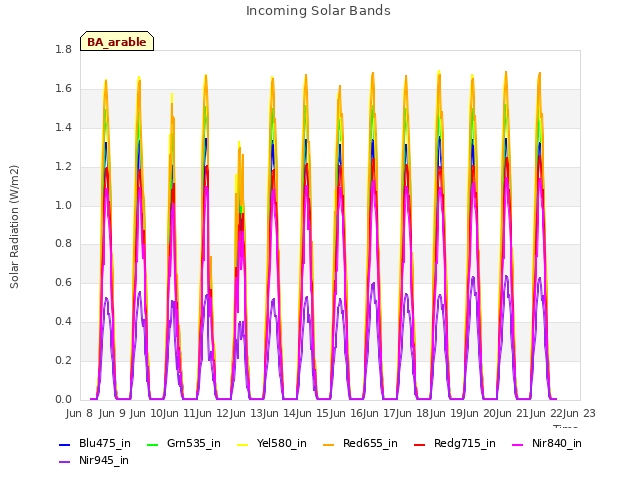The width and height of the screenshot is (640, 480).
Task: Click the Jun 20 x-axis tick label
Action: [479, 413]
